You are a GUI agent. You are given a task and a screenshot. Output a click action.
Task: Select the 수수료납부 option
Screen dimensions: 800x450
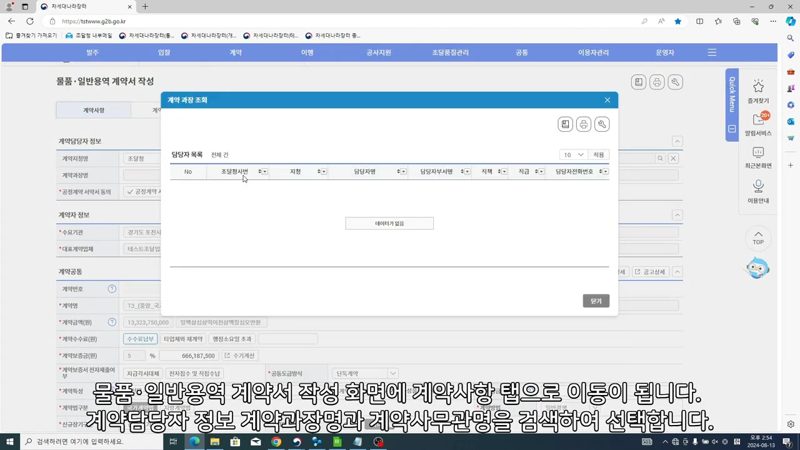(x=140, y=339)
